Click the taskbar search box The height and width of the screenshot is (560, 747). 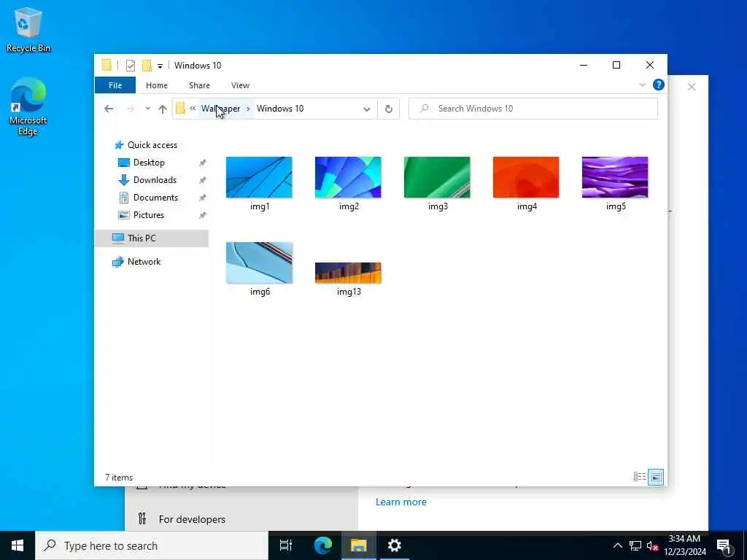(x=152, y=545)
